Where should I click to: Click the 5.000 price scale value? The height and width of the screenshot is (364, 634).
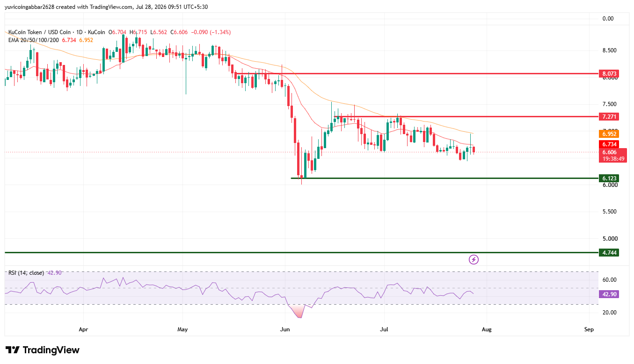pos(611,239)
